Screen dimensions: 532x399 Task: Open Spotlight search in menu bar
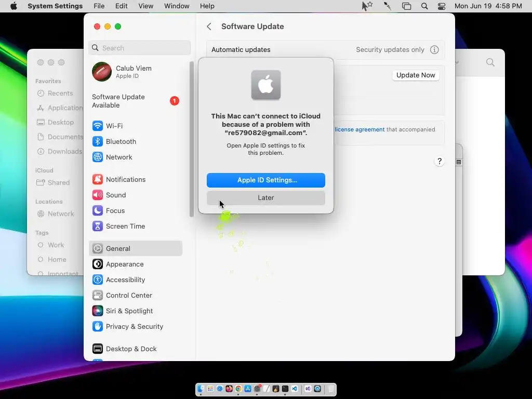click(424, 6)
